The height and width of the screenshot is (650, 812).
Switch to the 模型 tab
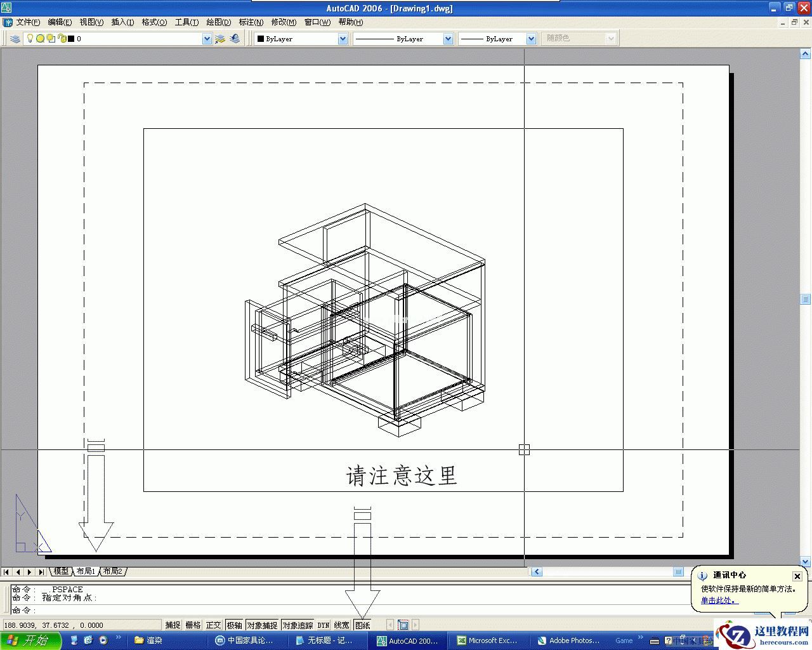point(61,571)
